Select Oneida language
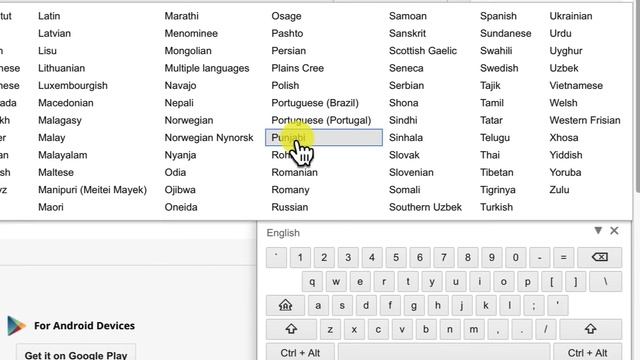The width and height of the screenshot is (640, 360). click(181, 207)
